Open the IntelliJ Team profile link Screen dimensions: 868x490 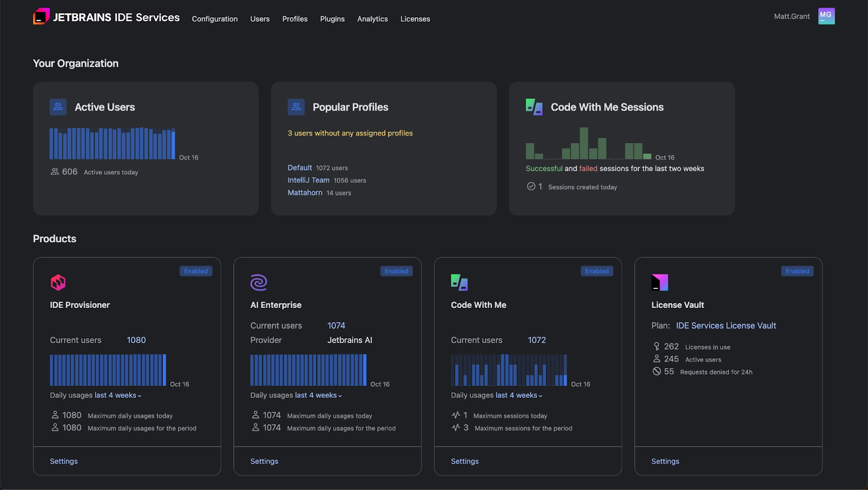(308, 180)
